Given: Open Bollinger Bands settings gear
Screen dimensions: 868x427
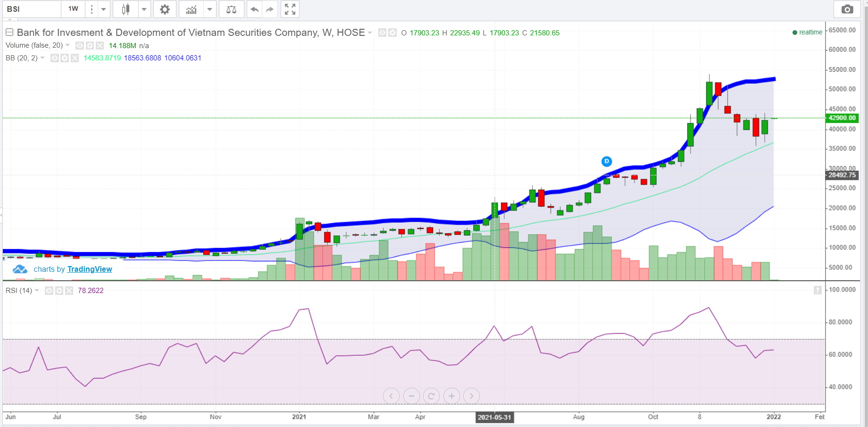Looking at the screenshot, I should (65, 58).
